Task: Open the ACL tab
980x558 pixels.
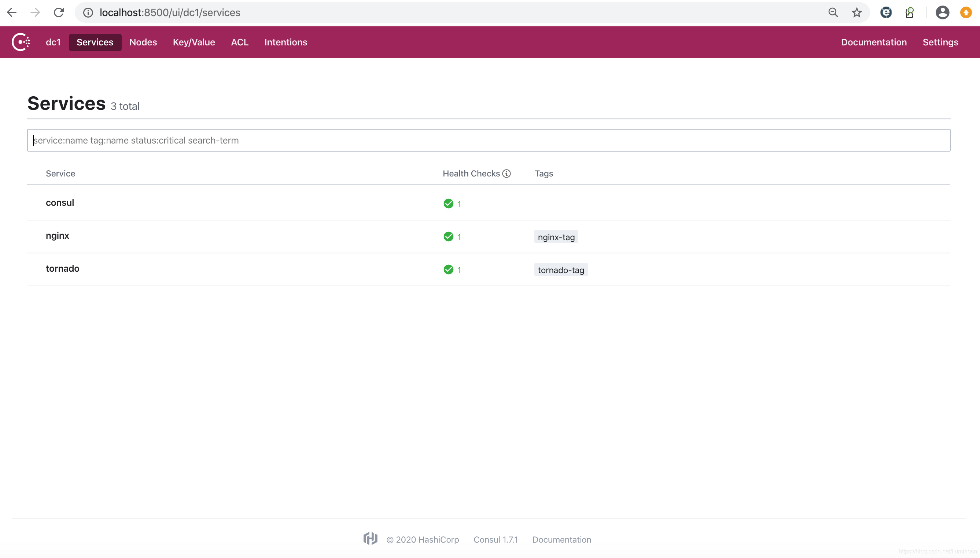Action: [x=239, y=42]
